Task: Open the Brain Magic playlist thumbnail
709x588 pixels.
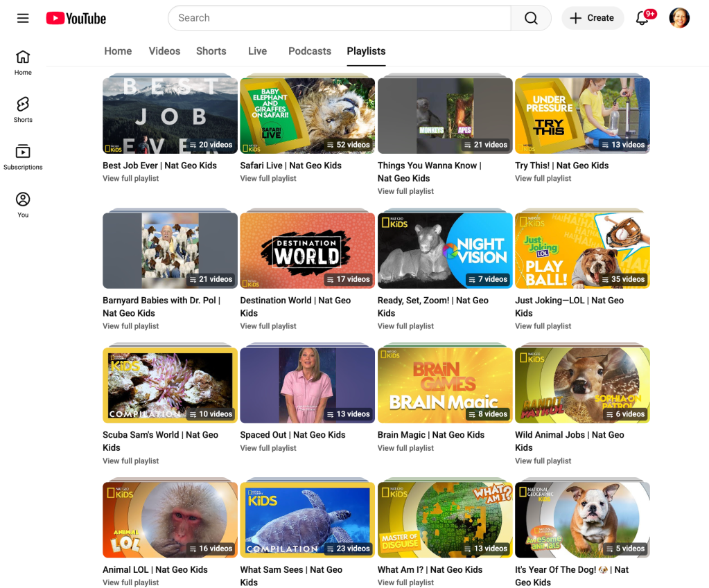Action: click(x=445, y=385)
